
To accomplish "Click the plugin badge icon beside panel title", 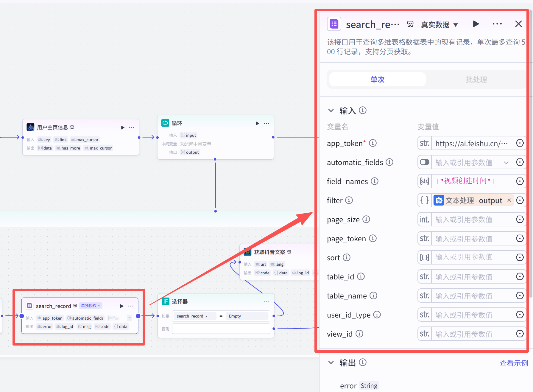I will point(410,24).
